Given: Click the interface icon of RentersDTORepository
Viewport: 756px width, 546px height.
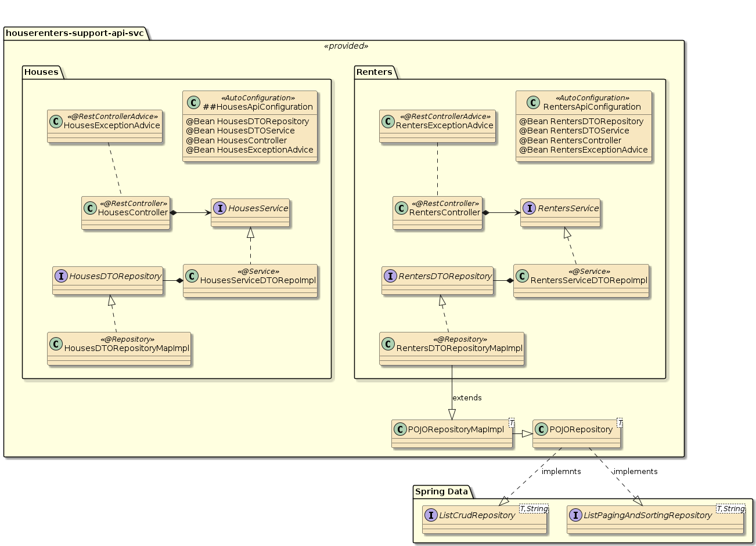Looking at the screenshot, I should (390, 276).
